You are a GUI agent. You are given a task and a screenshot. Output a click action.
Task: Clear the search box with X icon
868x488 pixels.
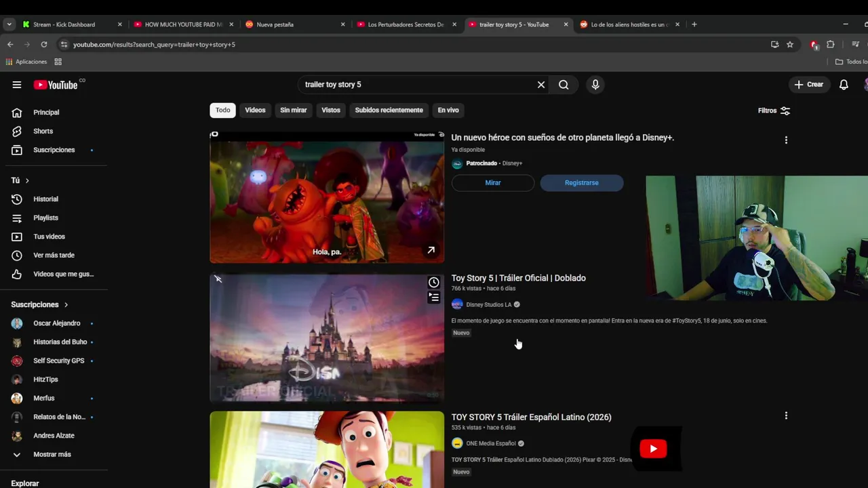[541, 85]
